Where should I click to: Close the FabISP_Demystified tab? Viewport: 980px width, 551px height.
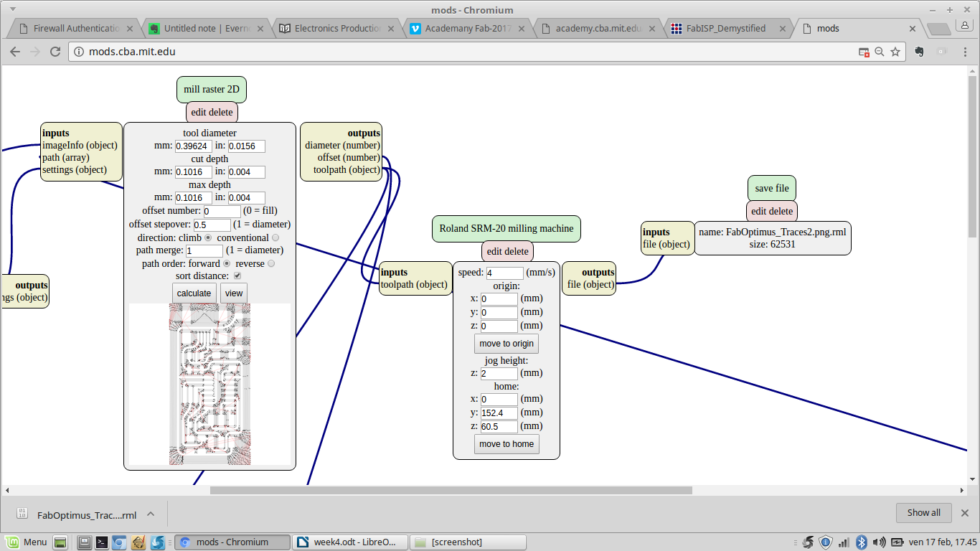pyautogui.click(x=782, y=29)
